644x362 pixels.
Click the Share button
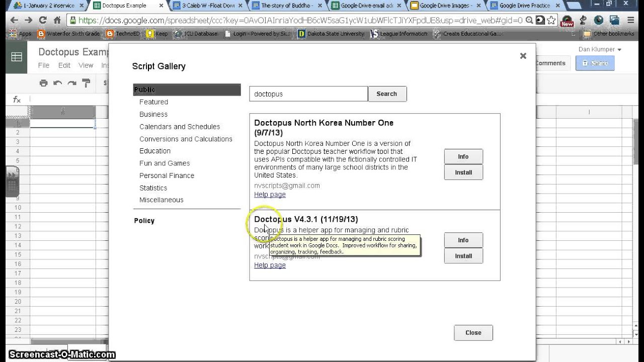click(595, 63)
